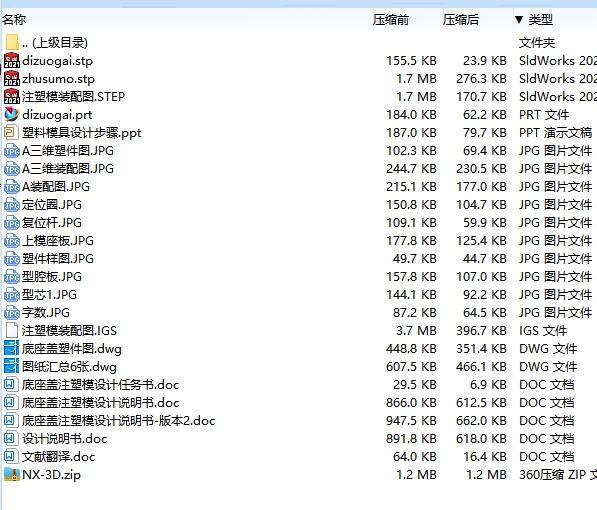Click the 底座盖注塑模设计说明书.doc document icon
Screen dimensions: 597x510
[x=10, y=402]
